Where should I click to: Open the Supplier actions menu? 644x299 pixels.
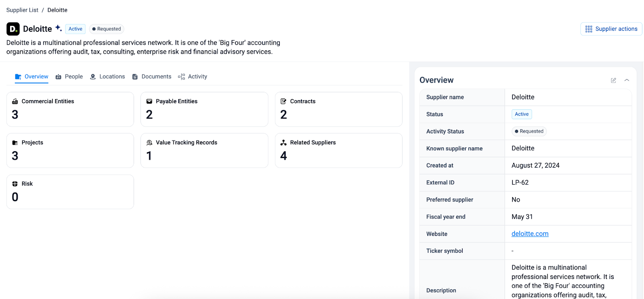[x=611, y=29]
